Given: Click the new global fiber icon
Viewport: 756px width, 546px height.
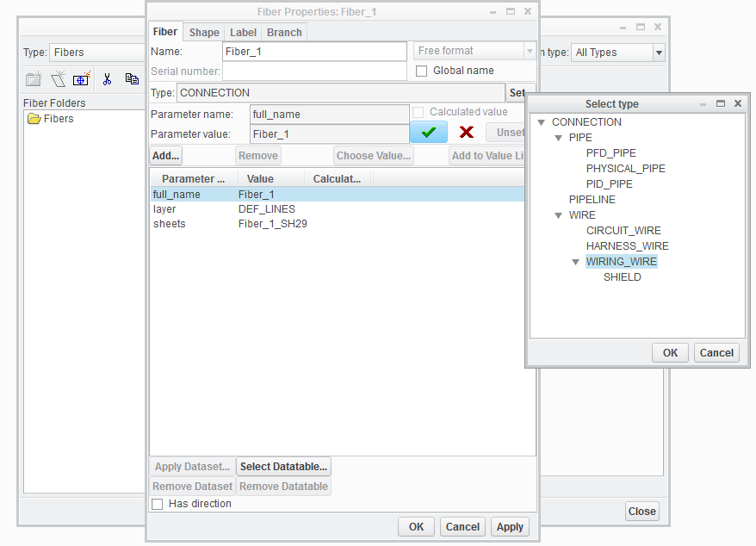Looking at the screenshot, I should point(81,79).
